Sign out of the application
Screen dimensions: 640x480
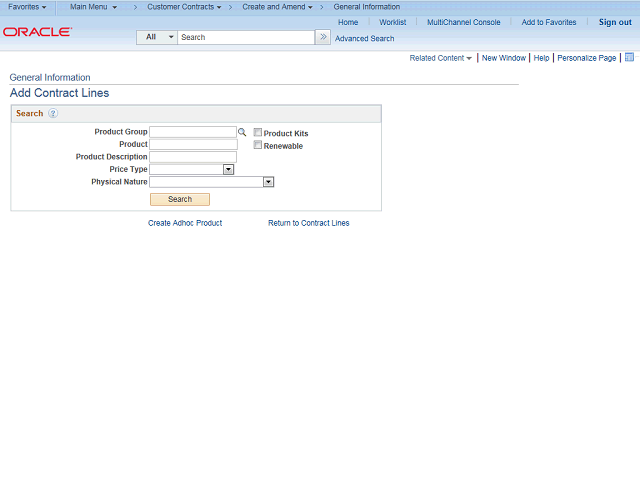coord(615,22)
